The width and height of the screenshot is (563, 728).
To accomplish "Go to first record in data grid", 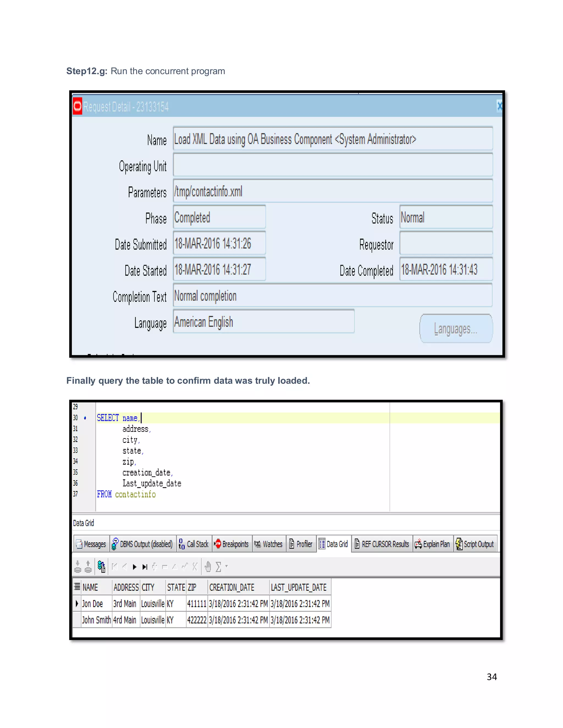I will click(114, 566).
